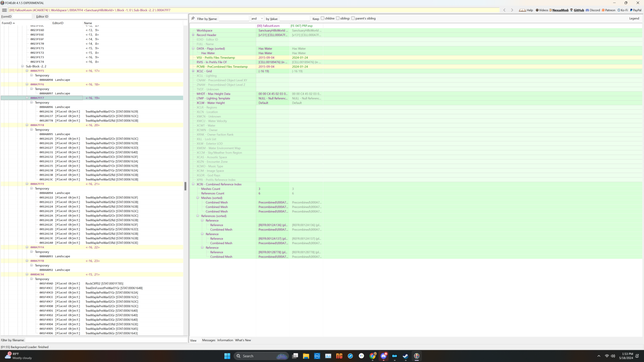Open the GitHub link
644x362 pixels.
(577, 10)
